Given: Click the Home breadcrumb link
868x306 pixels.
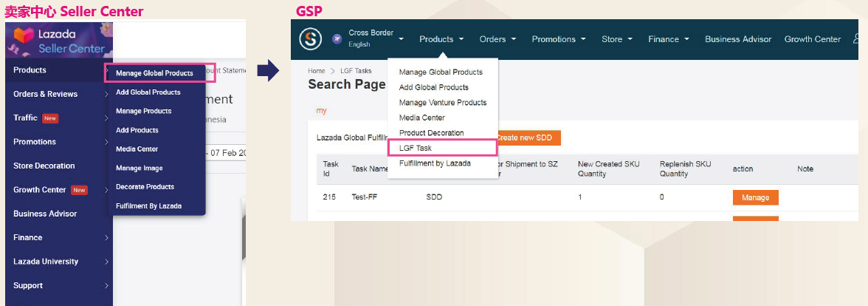Looking at the screenshot, I should 317,71.
